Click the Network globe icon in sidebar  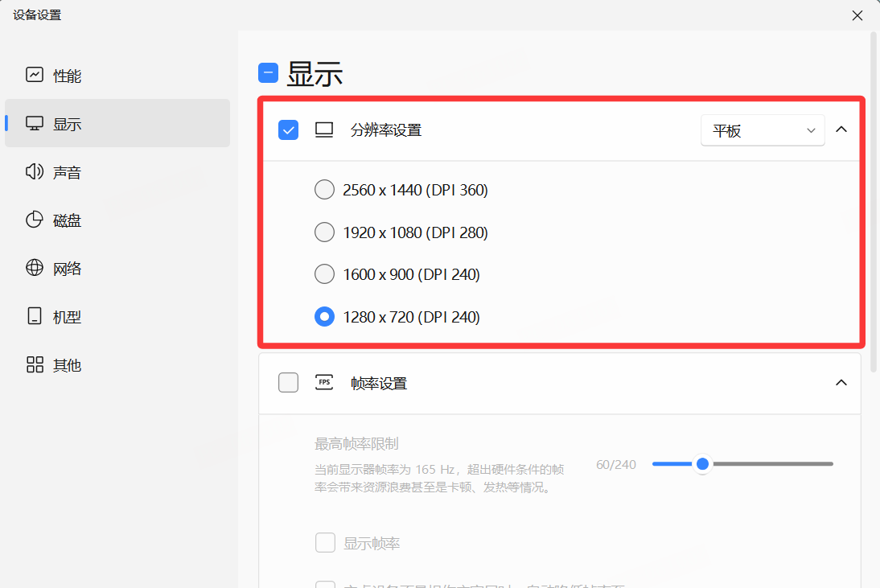(x=35, y=269)
